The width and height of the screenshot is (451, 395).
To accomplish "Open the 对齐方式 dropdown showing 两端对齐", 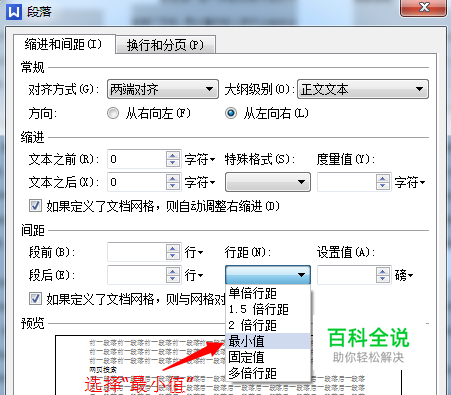I will pyautogui.click(x=163, y=89).
